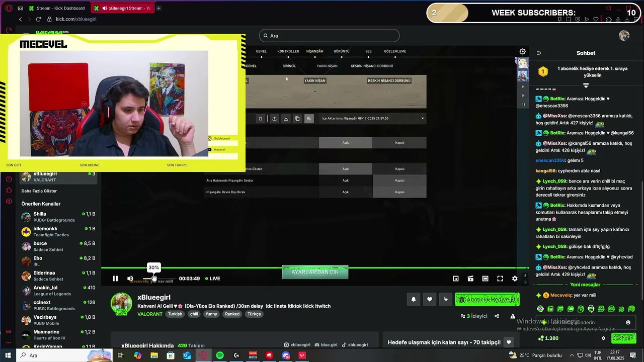Image resolution: width=644 pixels, height=362 pixels.
Task: Open the BİRİNCİL crosshair subtab
Action: pyautogui.click(x=289, y=66)
